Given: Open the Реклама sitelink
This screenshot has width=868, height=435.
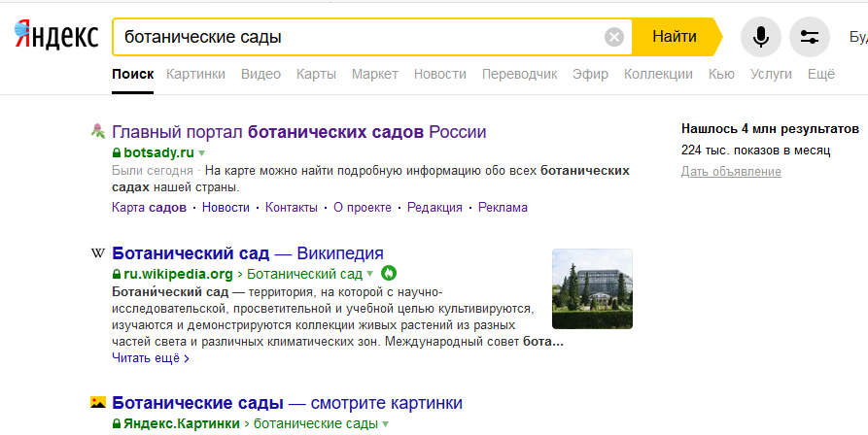Looking at the screenshot, I should (503, 208).
